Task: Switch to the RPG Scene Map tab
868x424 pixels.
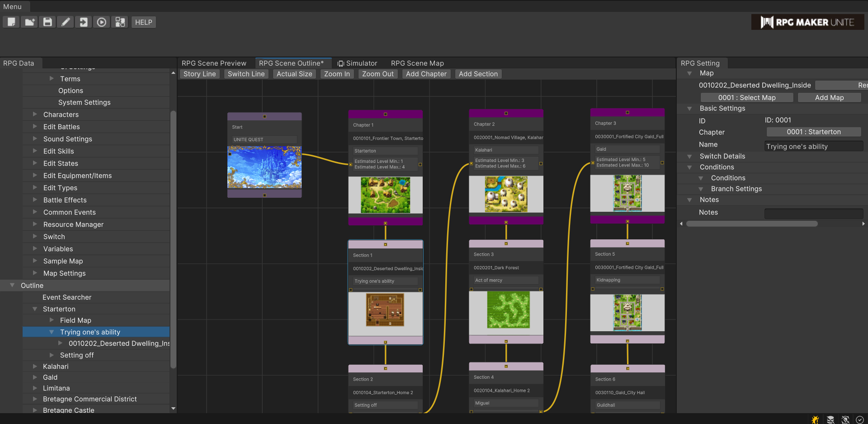Action: (x=417, y=63)
